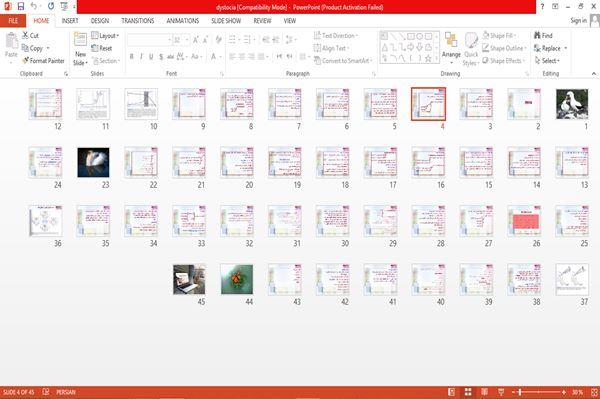This screenshot has width=600, height=399.
Task: Decrease font size with small A icon
Action: point(205,40)
